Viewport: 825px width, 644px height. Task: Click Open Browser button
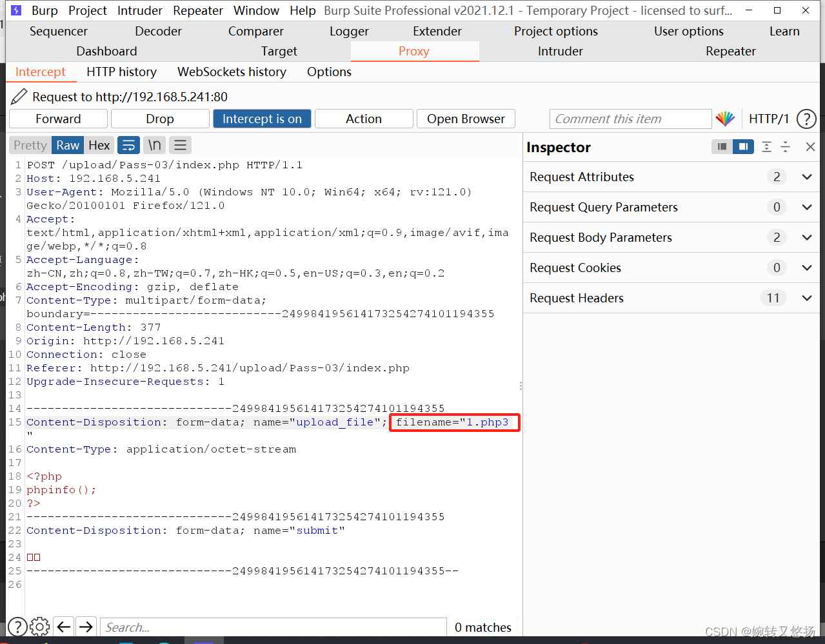point(466,119)
